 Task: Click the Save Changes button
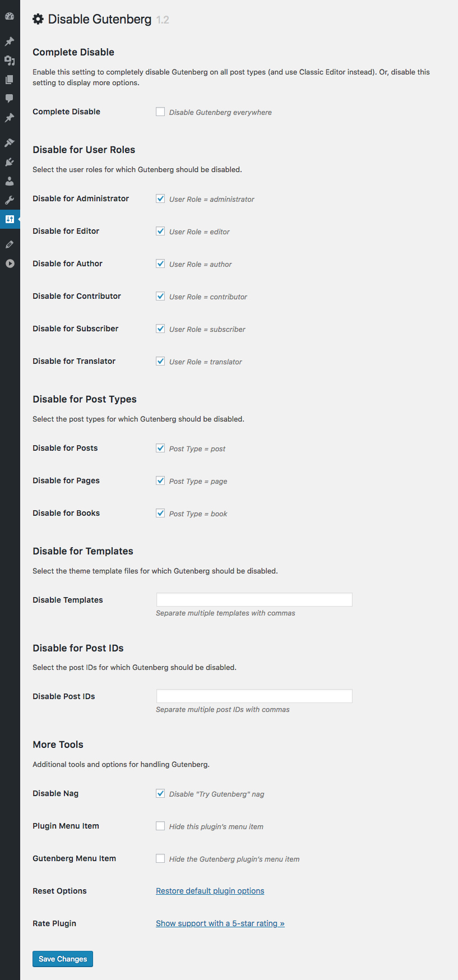[63, 959]
